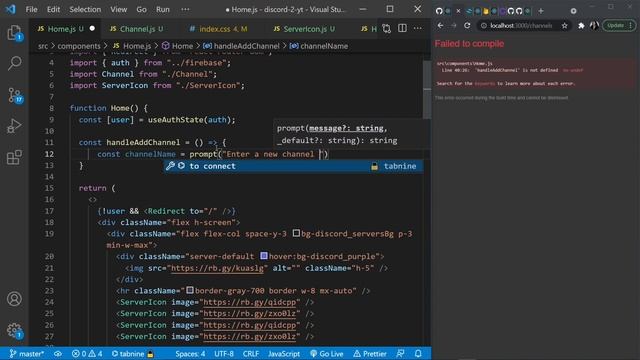Click the unsaved dot on Home.js tab
This screenshot has width=640, height=360.
pos(92,29)
